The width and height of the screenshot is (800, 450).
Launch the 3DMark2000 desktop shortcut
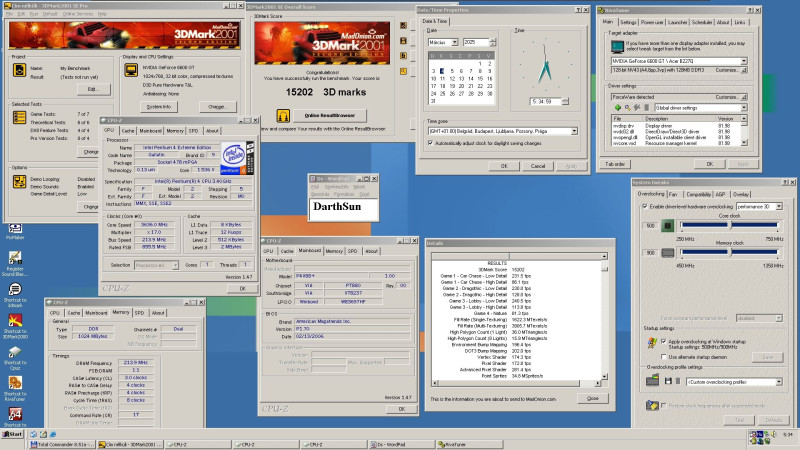(15, 326)
